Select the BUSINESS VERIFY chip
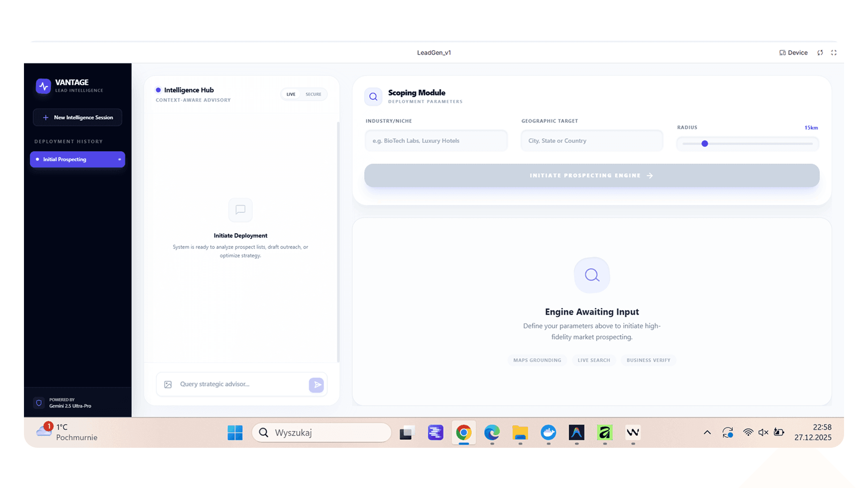Viewport: 868px width, 488px height. click(x=648, y=360)
